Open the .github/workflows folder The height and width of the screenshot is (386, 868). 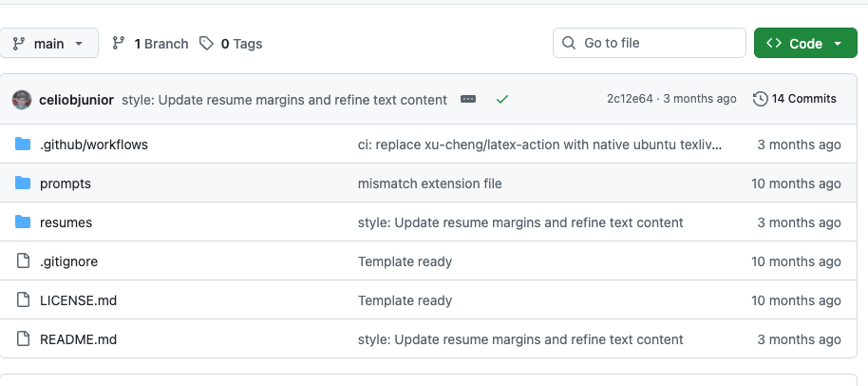pos(94,145)
